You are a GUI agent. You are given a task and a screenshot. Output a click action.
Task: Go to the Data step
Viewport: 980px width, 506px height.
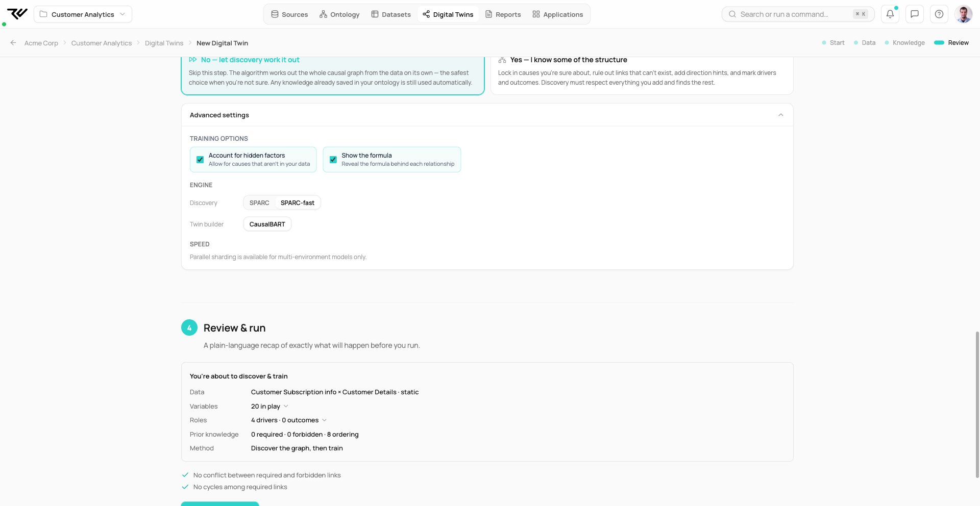(865, 43)
